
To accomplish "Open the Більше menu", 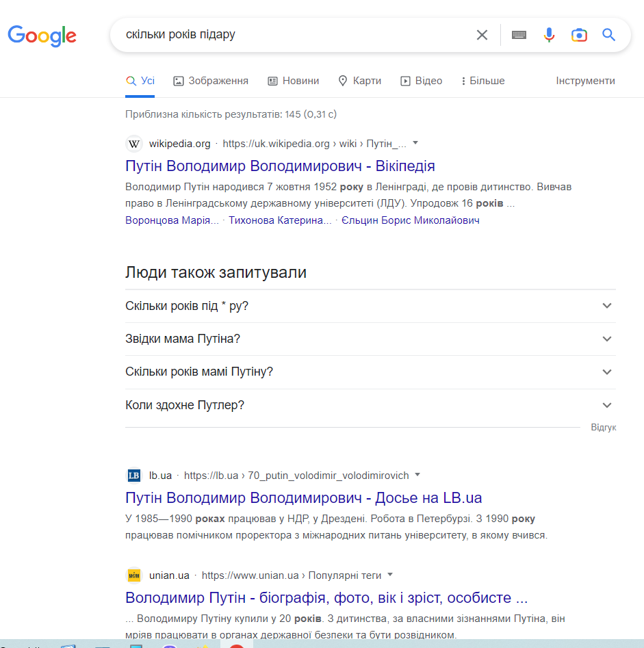I will pos(482,81).
